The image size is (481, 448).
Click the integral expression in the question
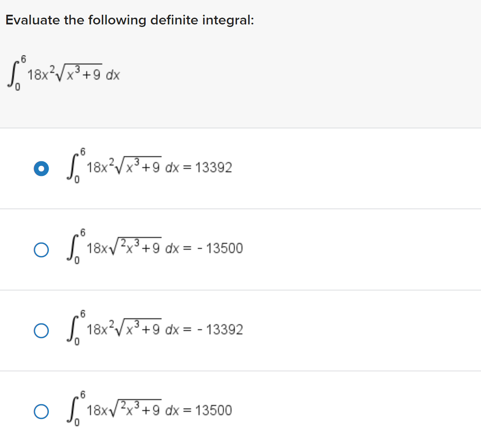coord(63,74)
